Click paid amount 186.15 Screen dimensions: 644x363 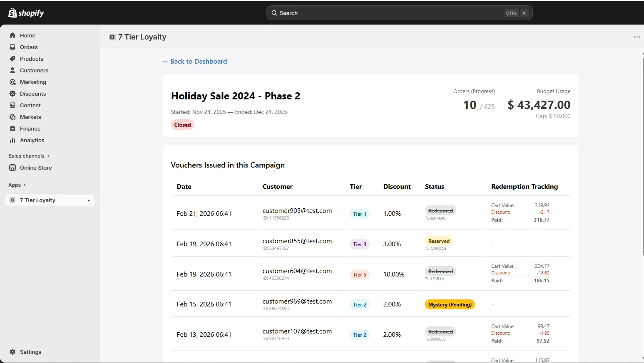542,281
